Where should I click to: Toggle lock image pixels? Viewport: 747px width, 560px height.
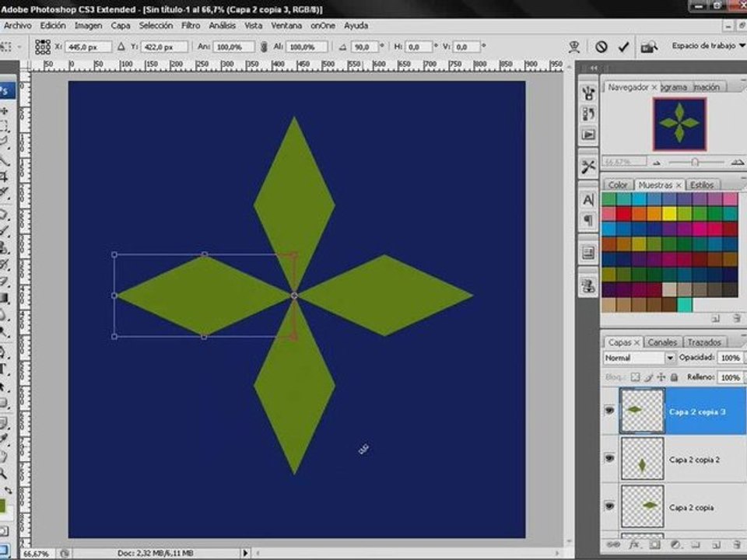pyautogui.click(x=648, y=377)
